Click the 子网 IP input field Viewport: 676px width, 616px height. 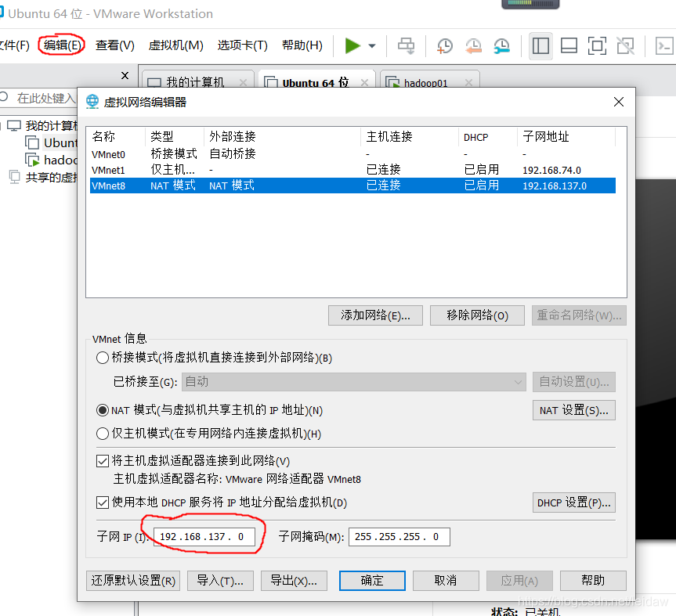[x=204, y=537]
